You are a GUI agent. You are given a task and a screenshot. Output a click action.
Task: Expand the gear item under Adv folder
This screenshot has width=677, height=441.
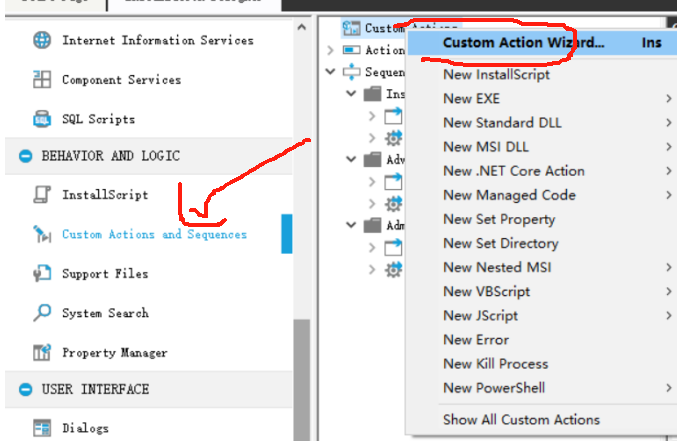coord(372,203)
